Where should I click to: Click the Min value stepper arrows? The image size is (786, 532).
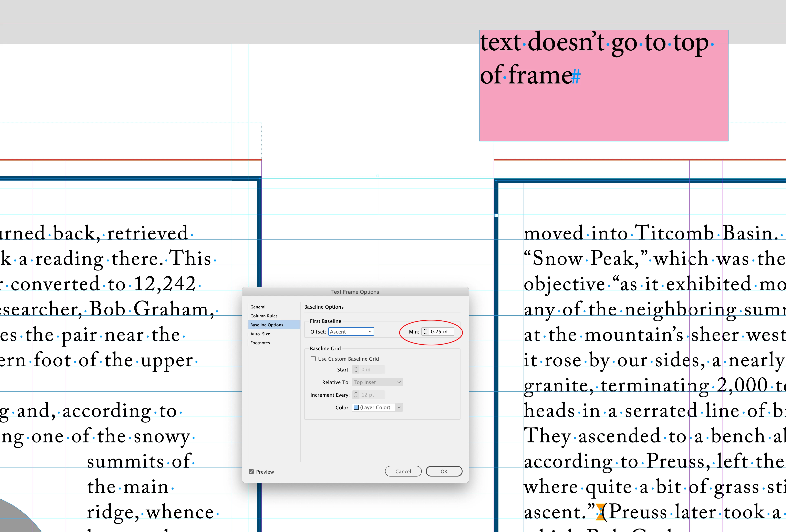coord(425,332)
